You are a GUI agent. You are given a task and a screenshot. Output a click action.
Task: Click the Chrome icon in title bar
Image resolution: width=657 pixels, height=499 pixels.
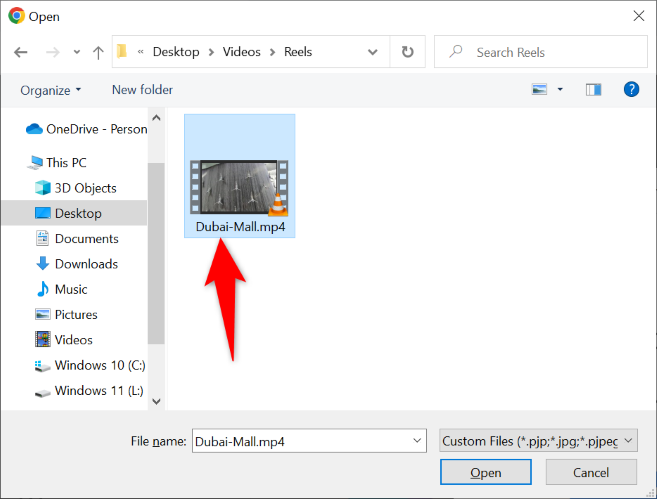[x=16, y=16]
